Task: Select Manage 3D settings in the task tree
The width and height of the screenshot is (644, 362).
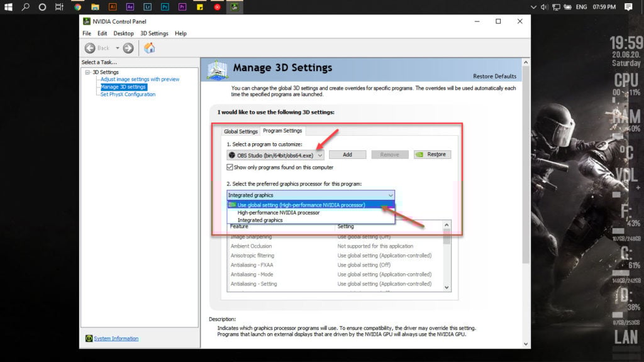Action: click(123, 87)
